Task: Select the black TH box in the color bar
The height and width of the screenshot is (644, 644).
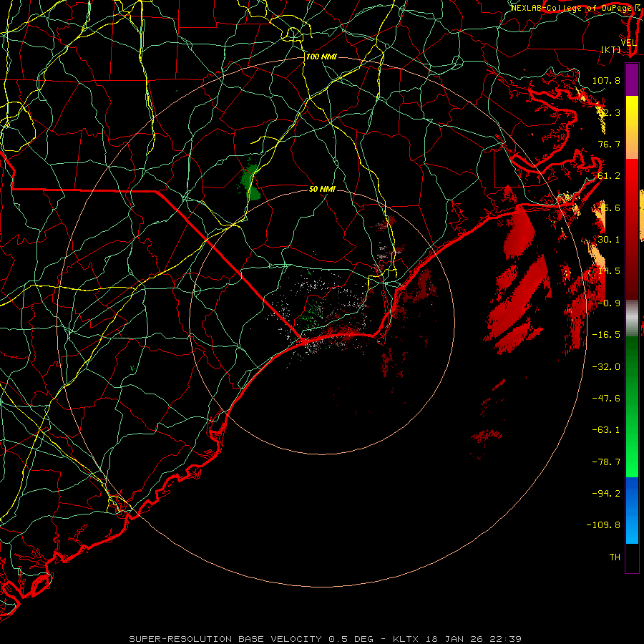Action: pos(632,557)
